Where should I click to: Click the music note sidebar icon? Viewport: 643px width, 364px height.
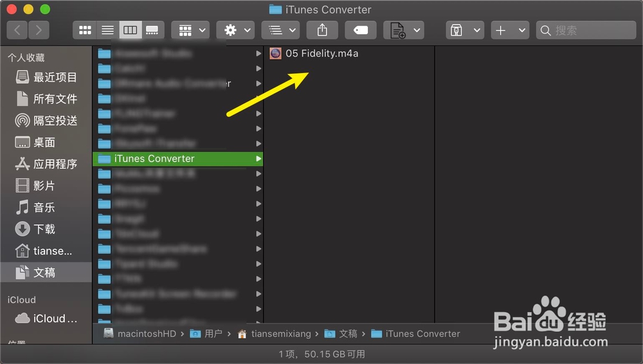click(22, 207)
